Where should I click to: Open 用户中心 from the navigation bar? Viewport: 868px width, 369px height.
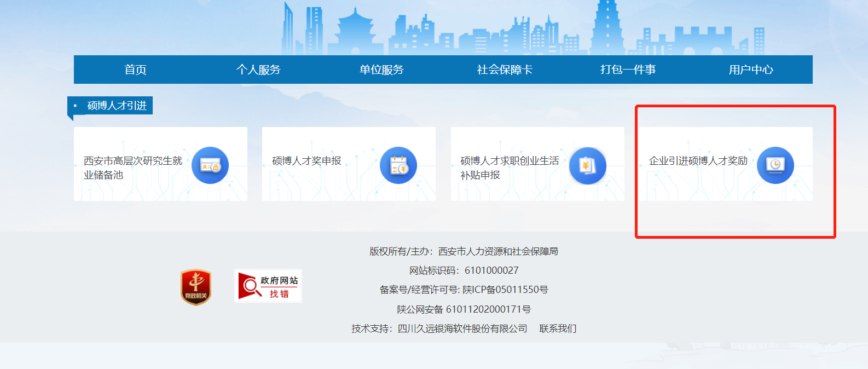click(x=751, y=70)
